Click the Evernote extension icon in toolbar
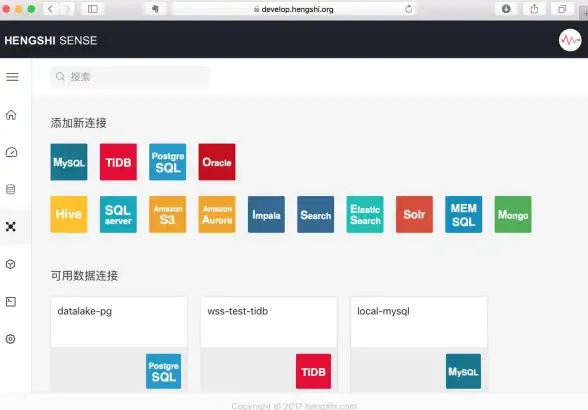This screenshot has width=588, height=410. pos(155,9)
